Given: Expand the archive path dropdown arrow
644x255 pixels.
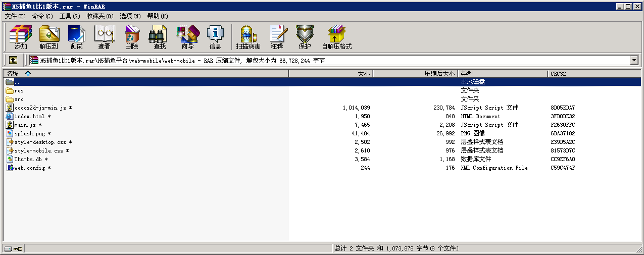Looking at the screenshot, I should 634,61.
